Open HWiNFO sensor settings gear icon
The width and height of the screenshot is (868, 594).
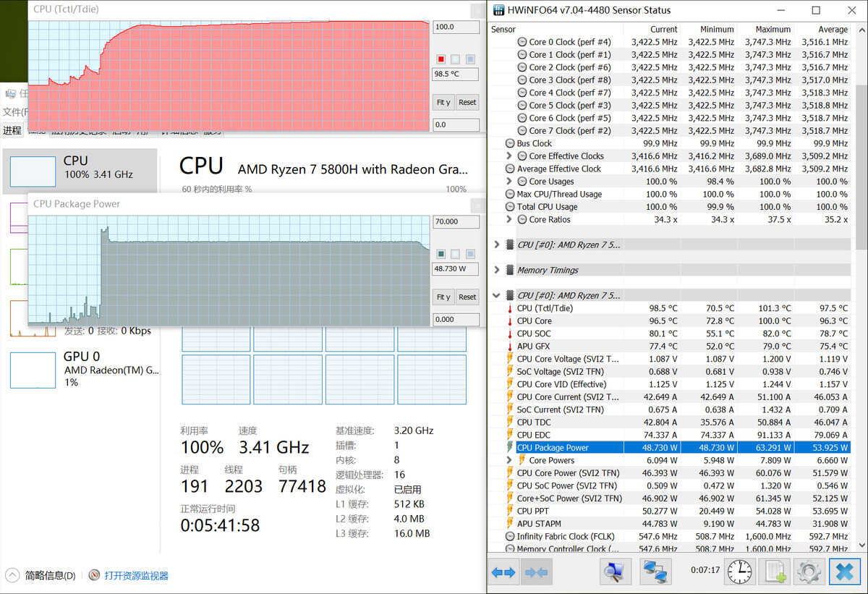click(809, 572)
